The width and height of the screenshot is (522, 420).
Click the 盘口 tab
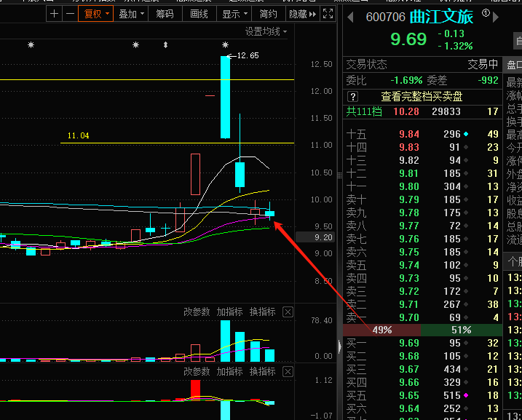[x=513, y=65]
